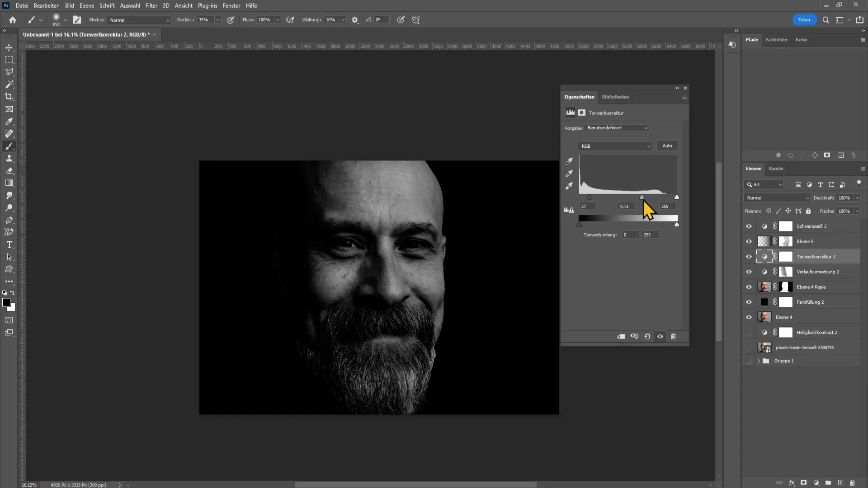The width and height of the screenshot is (868, 488).
Task: Switch to the Bibliotheken tab
Action: pos(615,97)
